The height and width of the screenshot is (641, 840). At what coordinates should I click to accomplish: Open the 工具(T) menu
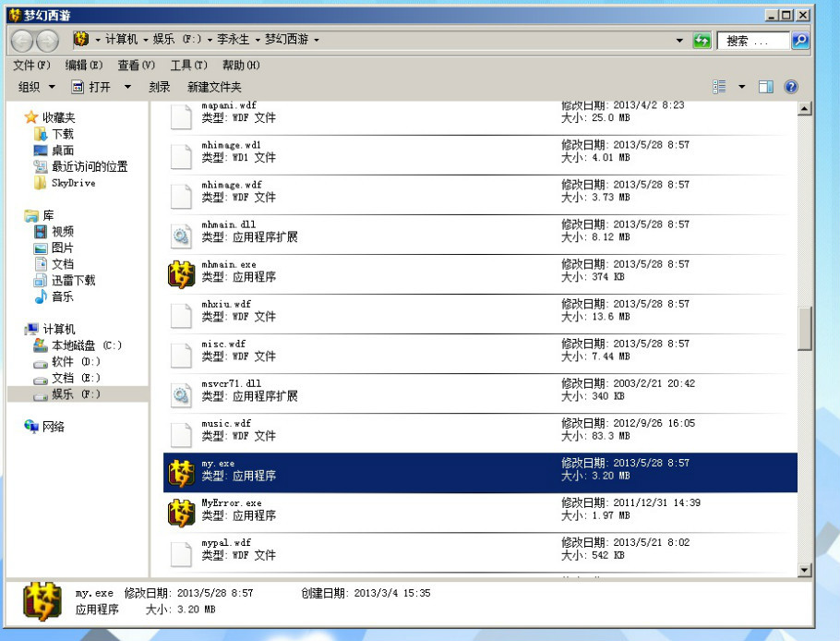coord(188,65)
